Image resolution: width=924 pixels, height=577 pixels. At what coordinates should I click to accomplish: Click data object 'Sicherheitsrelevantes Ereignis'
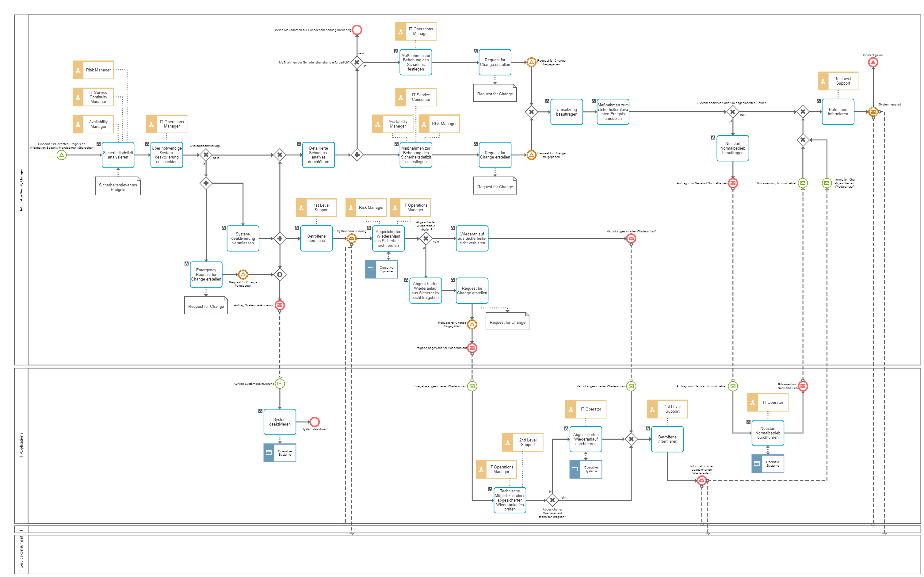click(x=118, y=186)
